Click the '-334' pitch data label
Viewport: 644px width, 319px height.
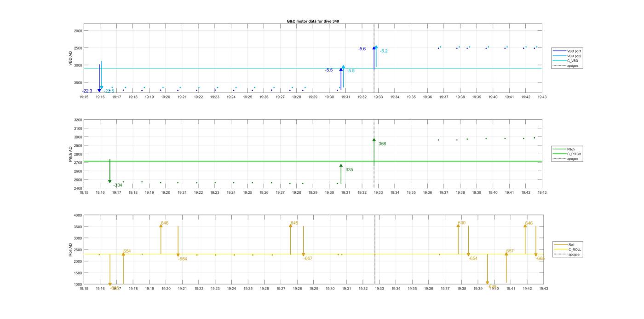click(118, 186)
